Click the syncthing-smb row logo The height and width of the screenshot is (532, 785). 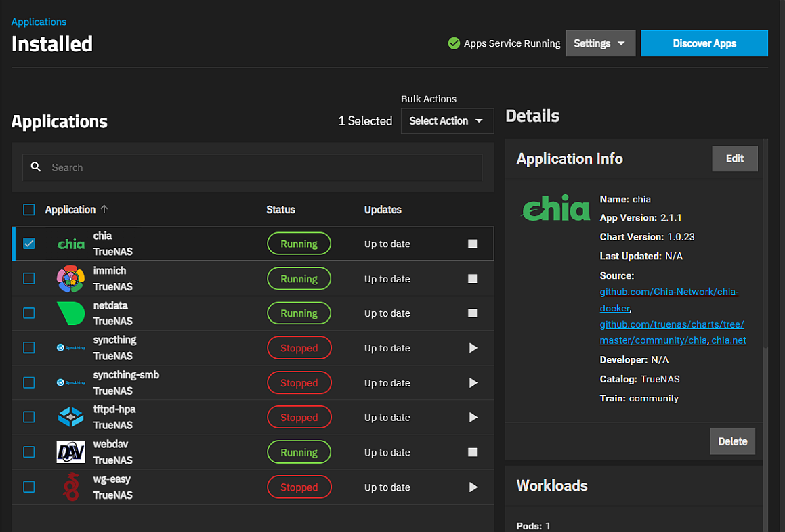(70, 382)
